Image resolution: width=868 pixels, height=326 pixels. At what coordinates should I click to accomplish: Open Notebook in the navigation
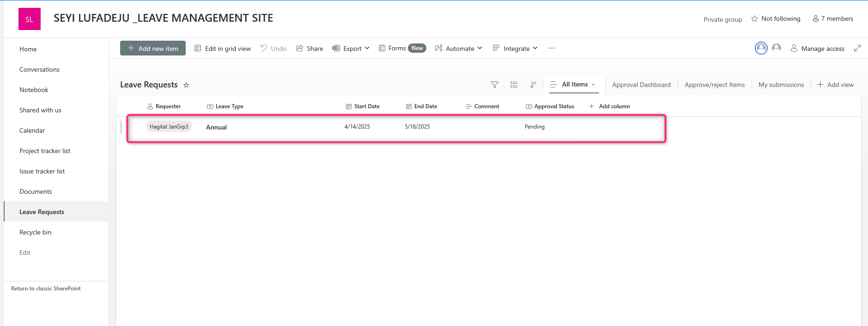coord(34,90)
